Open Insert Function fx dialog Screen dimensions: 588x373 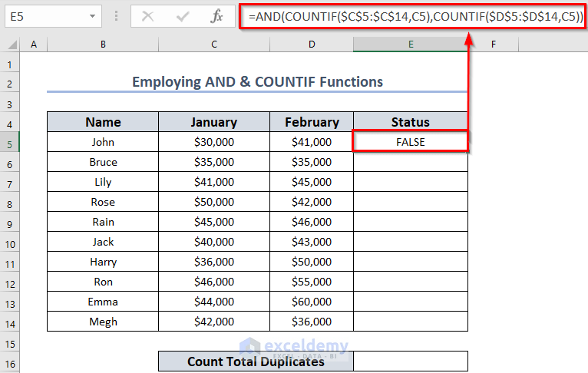(217, 15)
